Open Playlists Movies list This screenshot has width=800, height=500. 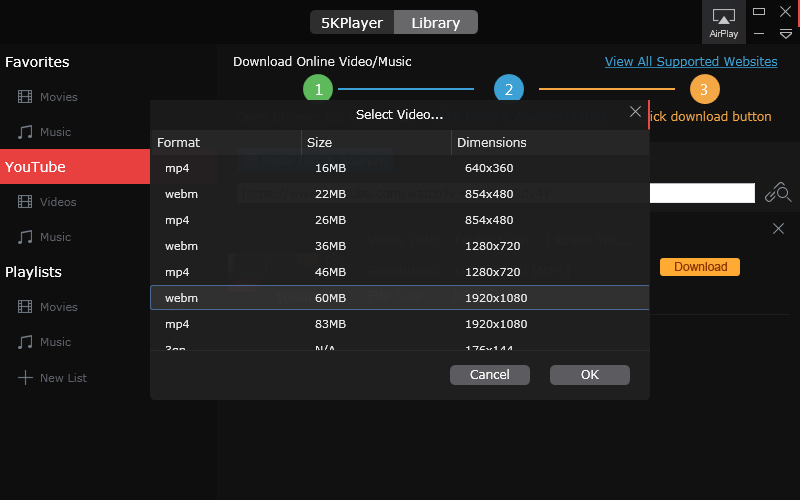click(x=59, y=307)
